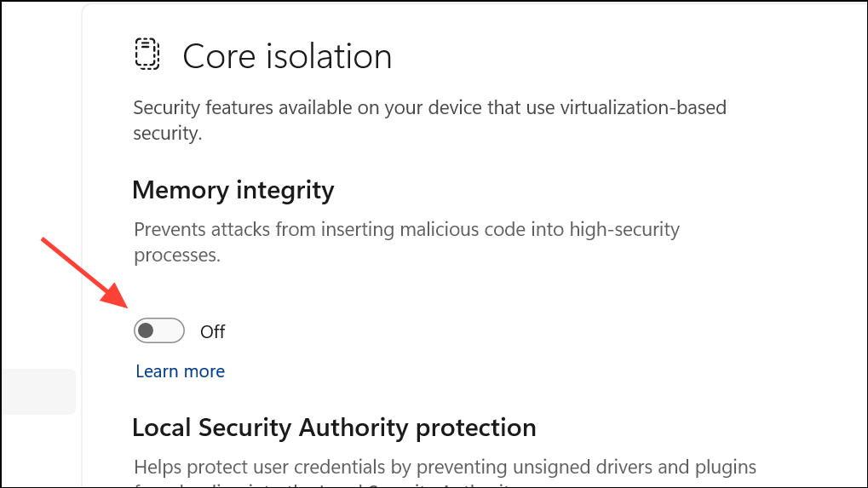Click the knob of the Memory integrity switch
The height and width of the screenshot is (488, 868).
pyautogui.click(x=147, y=330)
